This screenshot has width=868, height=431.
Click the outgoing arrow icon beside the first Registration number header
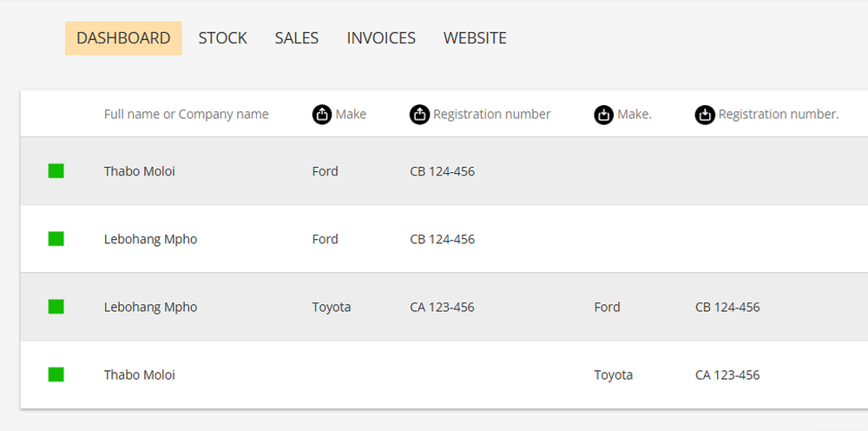point(419,115)
